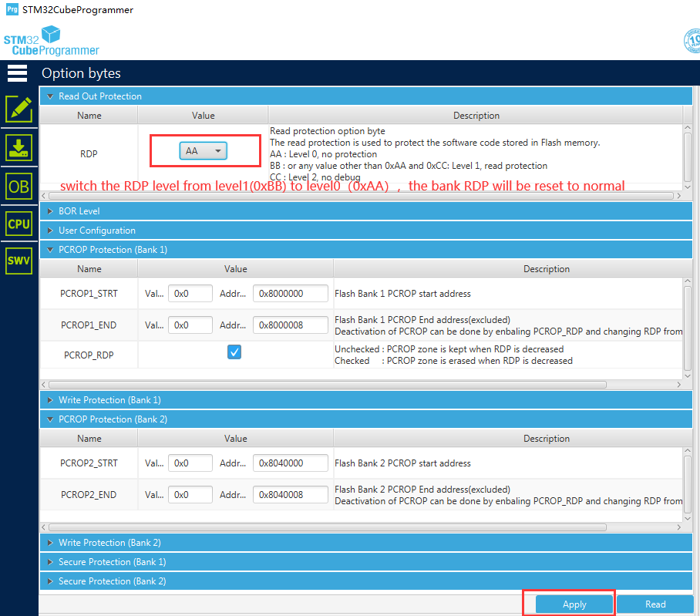Click the PCROP2_STRT address field 0x8040000
700x616 pixels.
coord(290,463)
